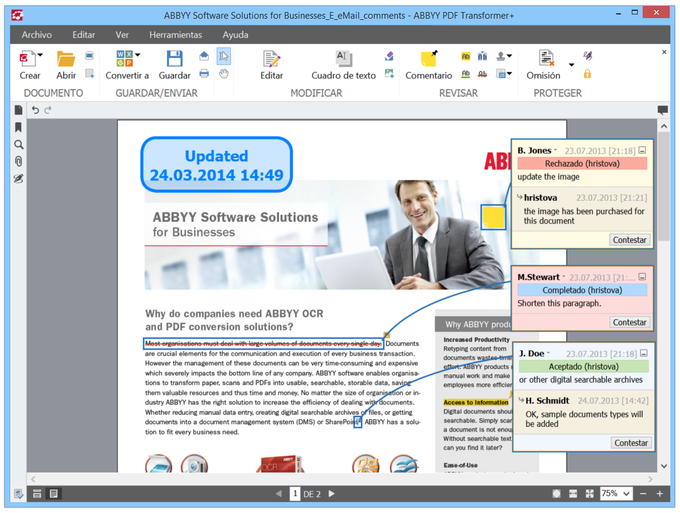This screenshot has width=680, height=513.
Task: Close the ribbon toolbar with X
Action: [x=664, y=52]
